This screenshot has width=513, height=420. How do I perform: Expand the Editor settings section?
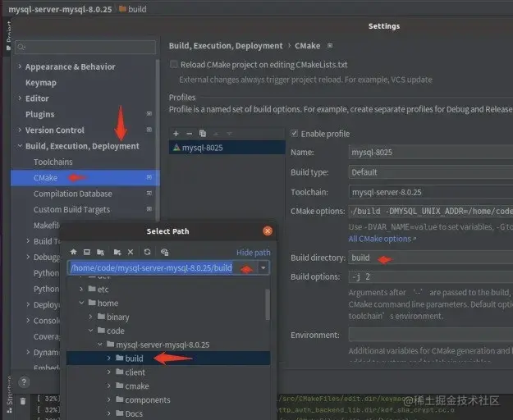[20, 98]
